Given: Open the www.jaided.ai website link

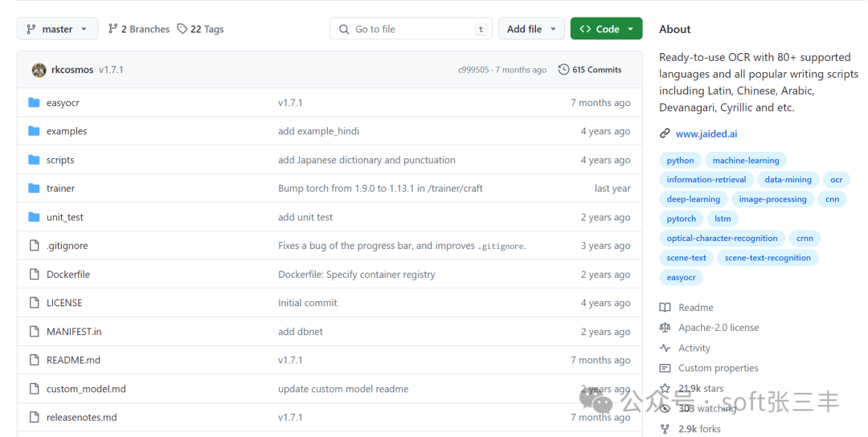Looking at the screenshot, I should [x=706, y=134].
